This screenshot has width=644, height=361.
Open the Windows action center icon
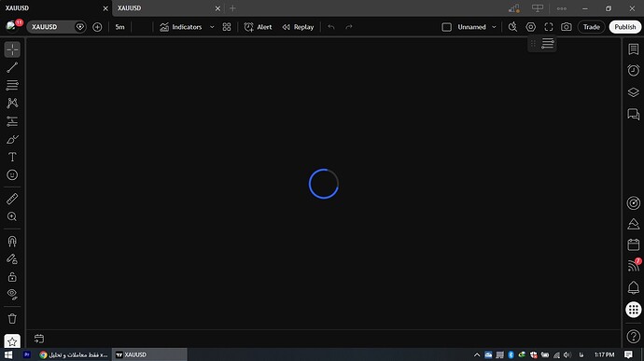(628, 354)
